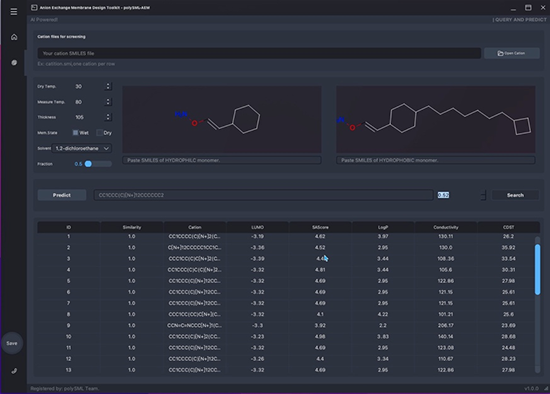Sort table by Conductivity column header
Screen dimensions: 550x394
point(445,227)
